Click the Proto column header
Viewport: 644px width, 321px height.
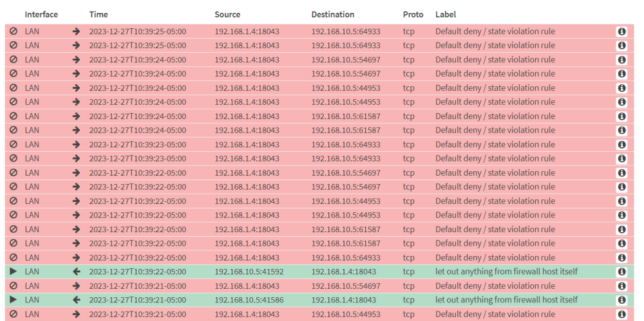[x=413, y=14]
